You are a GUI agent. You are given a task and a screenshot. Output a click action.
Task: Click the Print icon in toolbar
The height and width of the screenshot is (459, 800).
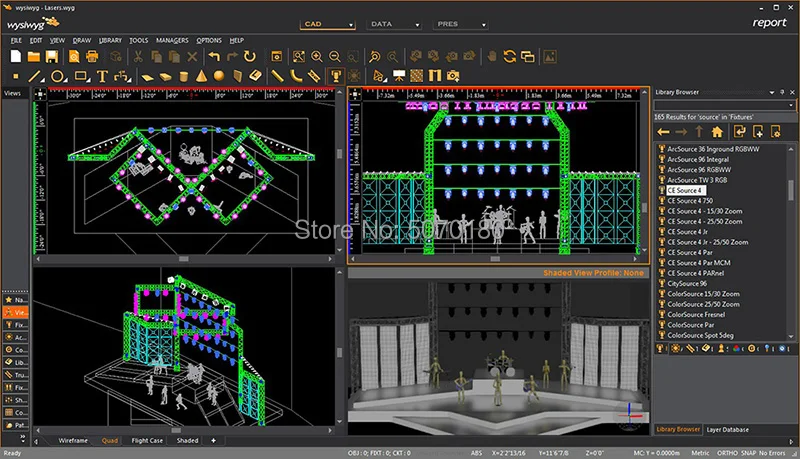pyautogui.click(x=92, y=57)
